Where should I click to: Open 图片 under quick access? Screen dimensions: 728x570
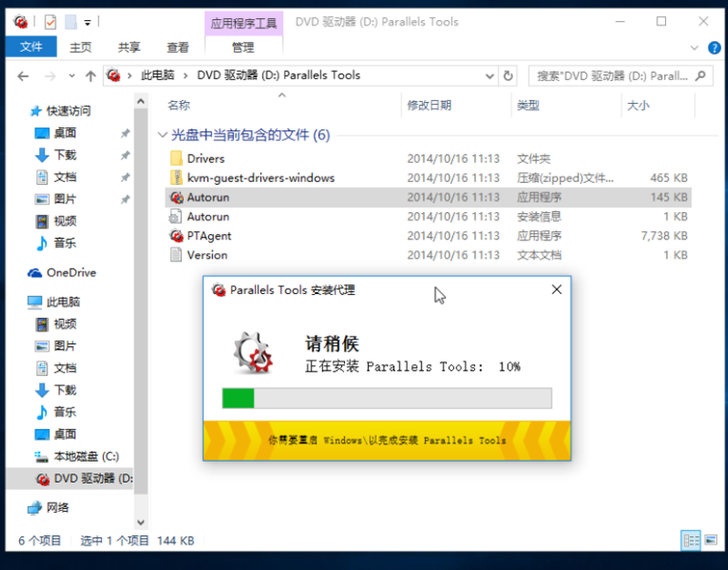[x=65, y=198]
